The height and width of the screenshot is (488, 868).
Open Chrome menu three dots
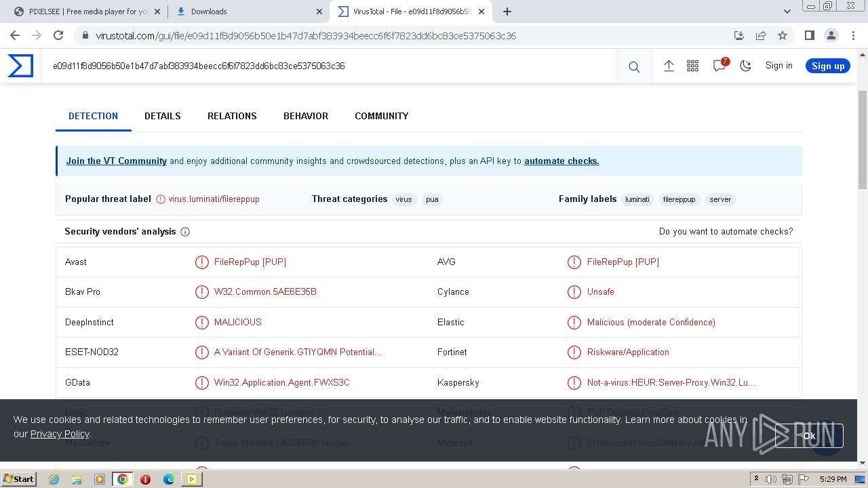(853, 36)
